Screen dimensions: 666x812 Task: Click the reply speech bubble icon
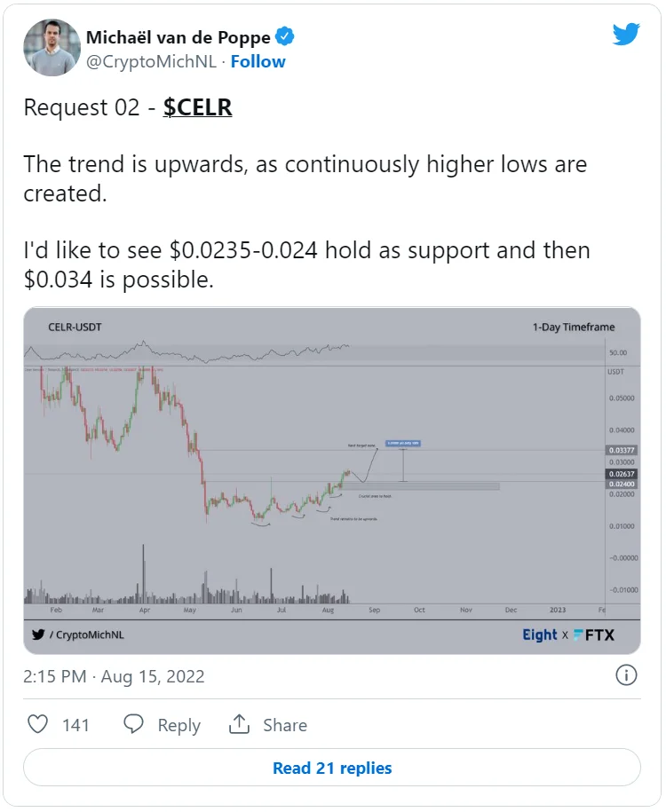click(134, 724)
